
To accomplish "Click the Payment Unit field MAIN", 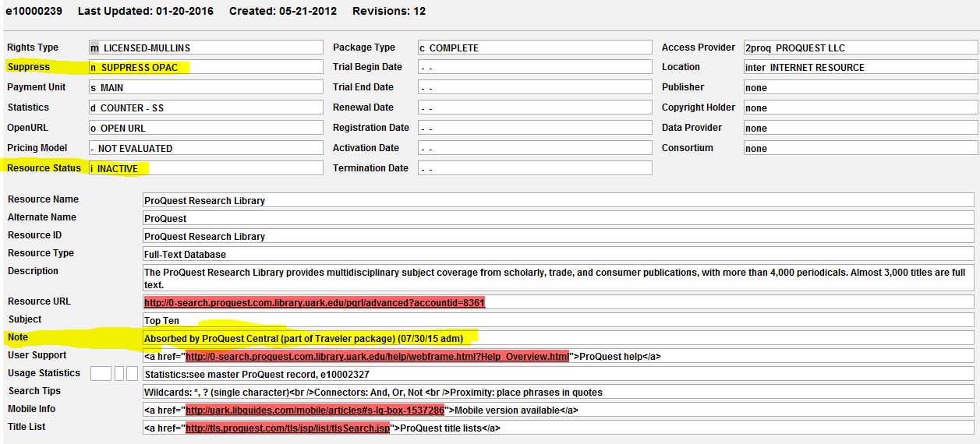I will tap(206, 88).
